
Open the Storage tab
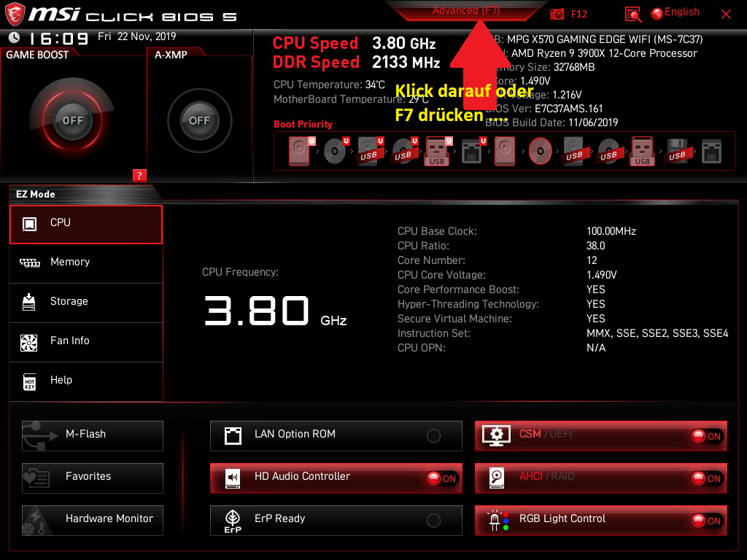coord(86,303)
